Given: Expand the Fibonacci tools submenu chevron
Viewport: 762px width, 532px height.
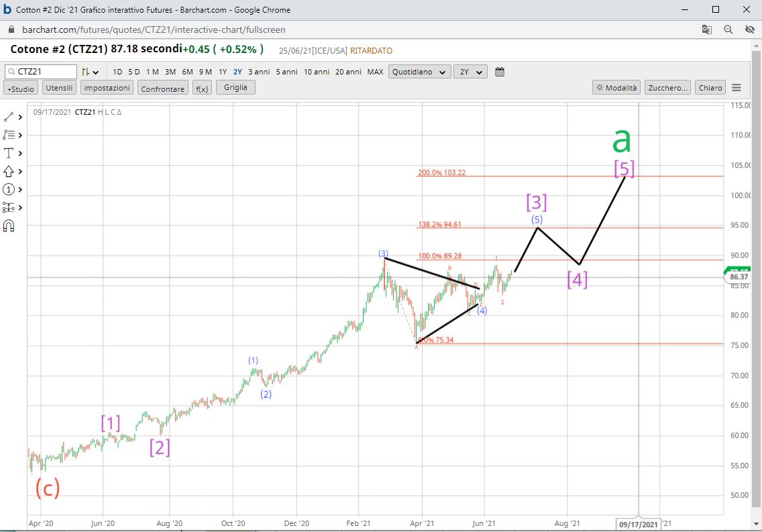Looking at the screenshot, I should 20,135.
